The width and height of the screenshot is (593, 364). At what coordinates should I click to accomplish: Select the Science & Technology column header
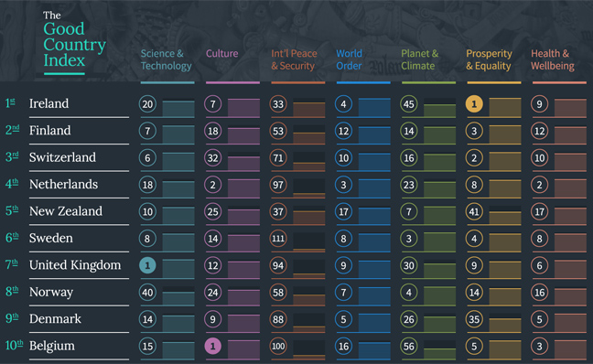click(x=166, y=59)
